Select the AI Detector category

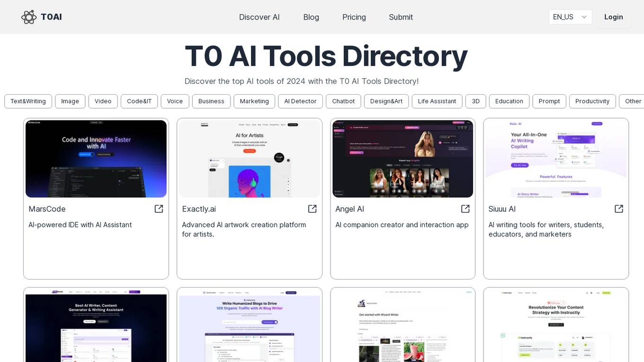[x=300, y=101]
